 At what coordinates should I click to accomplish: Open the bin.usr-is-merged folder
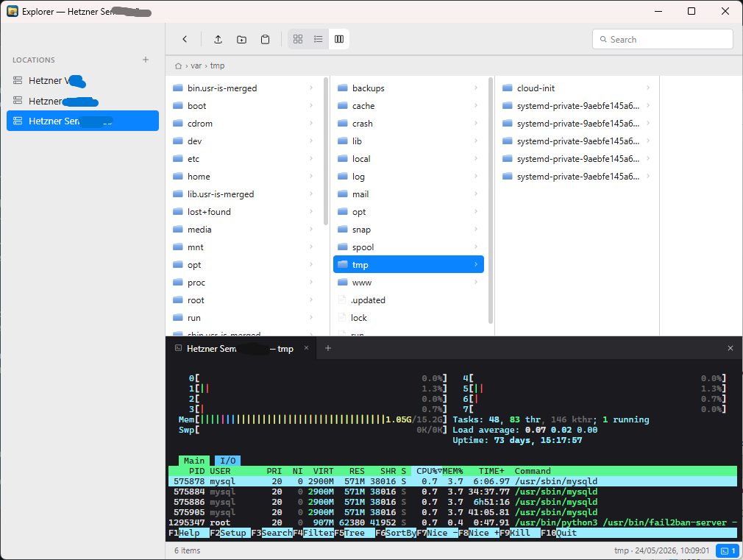[x=243, y=88]
